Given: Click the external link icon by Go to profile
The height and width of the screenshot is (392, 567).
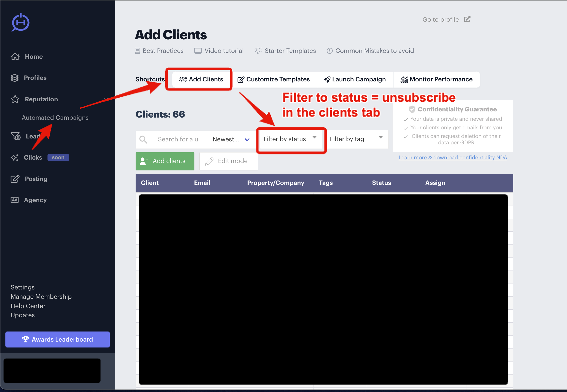Looking at the screenshot, I should tap(467, 19).
